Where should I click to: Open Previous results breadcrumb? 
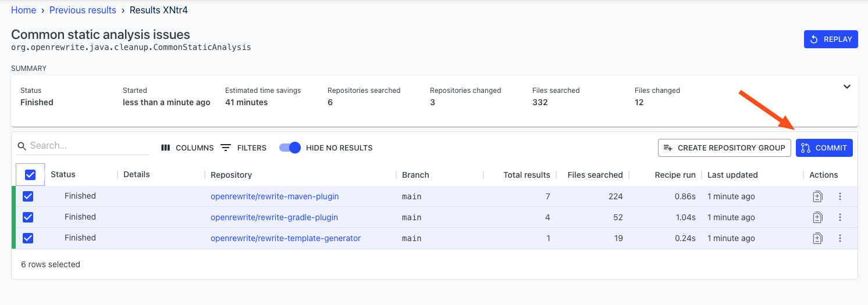[x=83, y=10]
